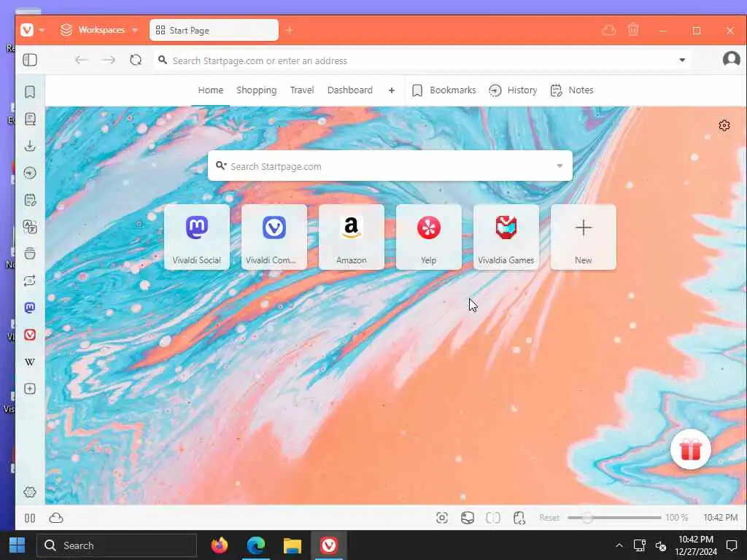
Task: Open Bookmarks panel in sidebar
Action: (30, 91)
